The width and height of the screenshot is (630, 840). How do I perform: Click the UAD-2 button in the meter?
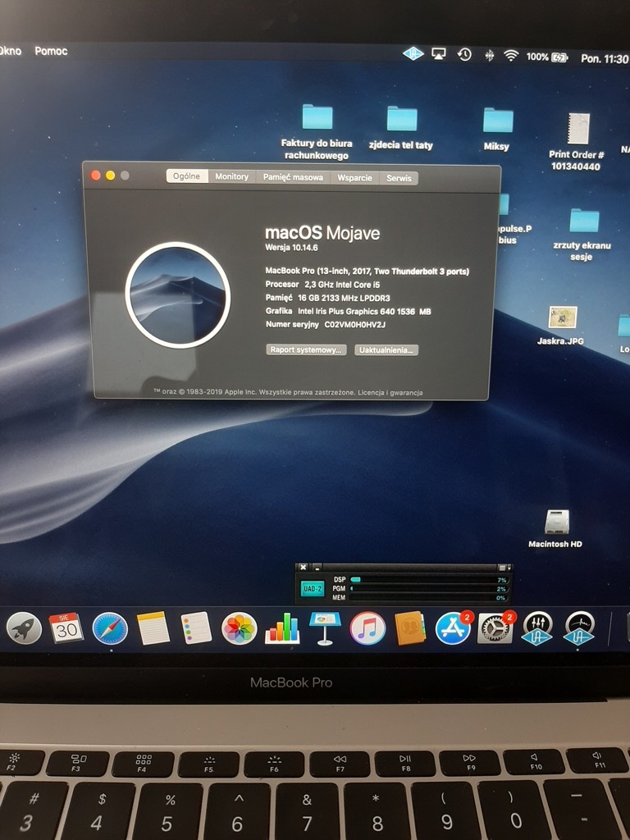tap(313, 588)
